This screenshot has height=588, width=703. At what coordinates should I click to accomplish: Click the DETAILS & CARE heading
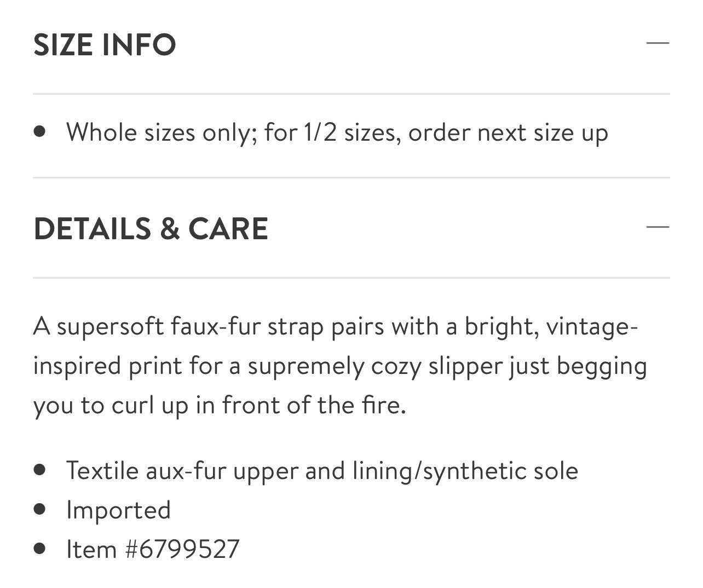click(151, 228)
